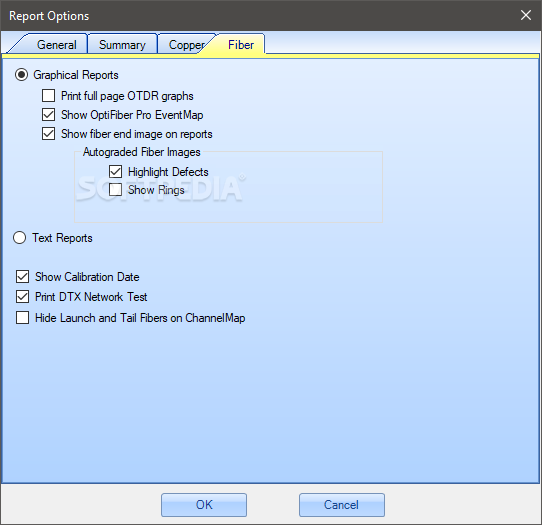
Task: Click the Cancel button
Action: 342,505
